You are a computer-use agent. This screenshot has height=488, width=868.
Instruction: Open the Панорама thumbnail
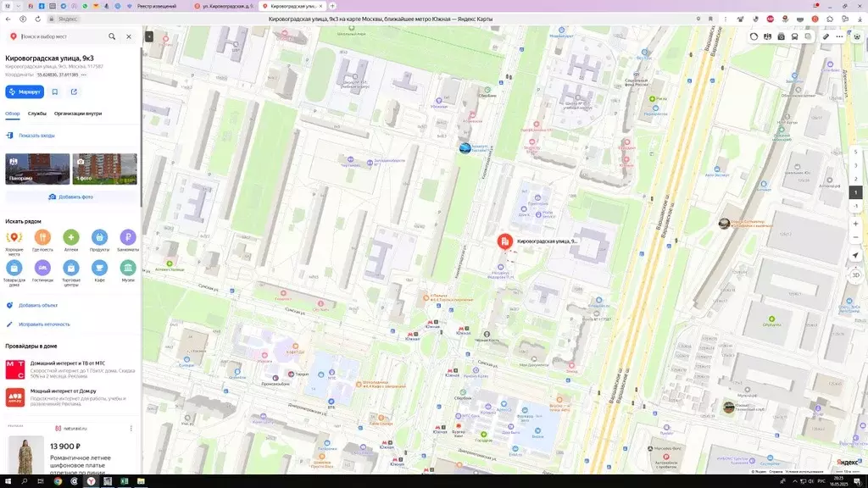click(37, 169)
